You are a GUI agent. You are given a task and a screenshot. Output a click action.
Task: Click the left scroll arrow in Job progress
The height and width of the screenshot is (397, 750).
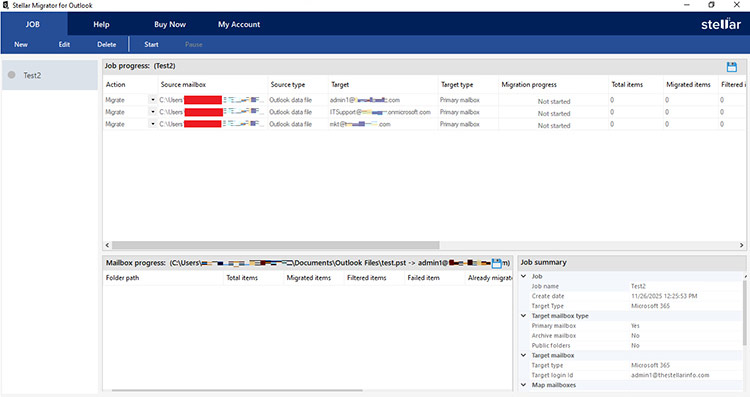[x=107, y=245]
